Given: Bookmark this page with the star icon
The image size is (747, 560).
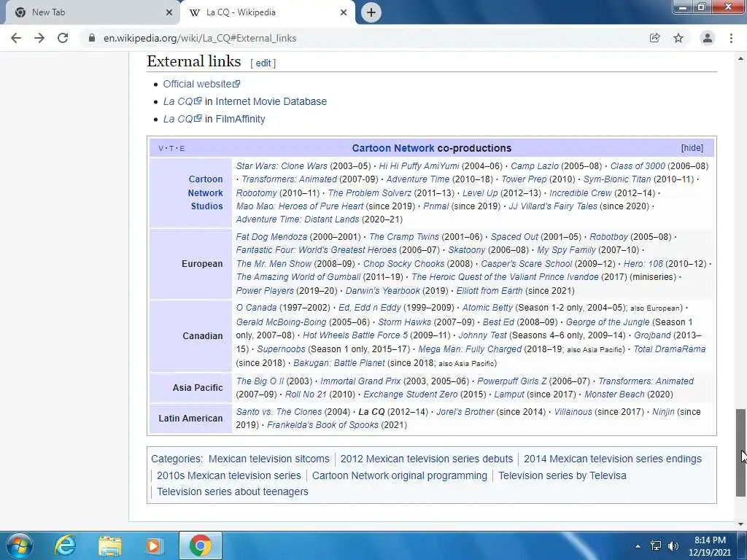Looking at the screenshot, I should 678,38.
